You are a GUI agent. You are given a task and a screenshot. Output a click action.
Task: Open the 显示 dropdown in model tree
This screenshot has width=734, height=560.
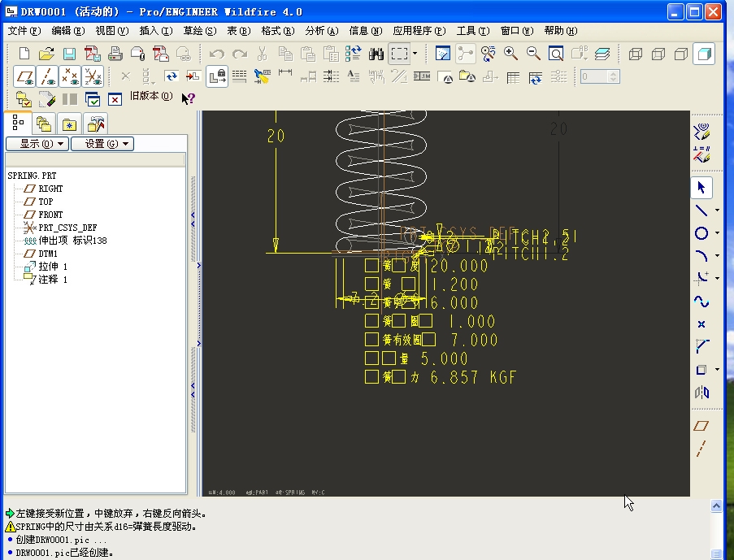tap(37, 144)
